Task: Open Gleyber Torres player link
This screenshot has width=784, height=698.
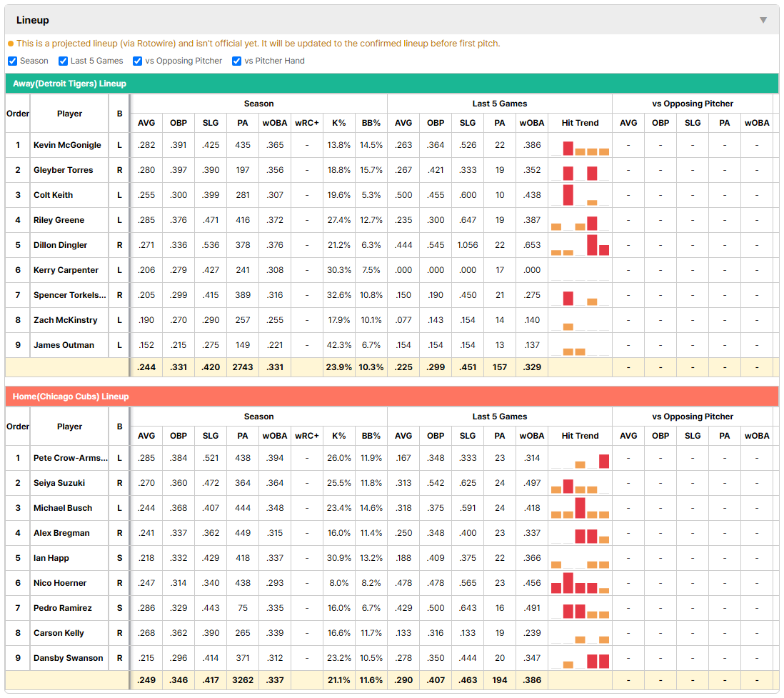Action: 63,170
